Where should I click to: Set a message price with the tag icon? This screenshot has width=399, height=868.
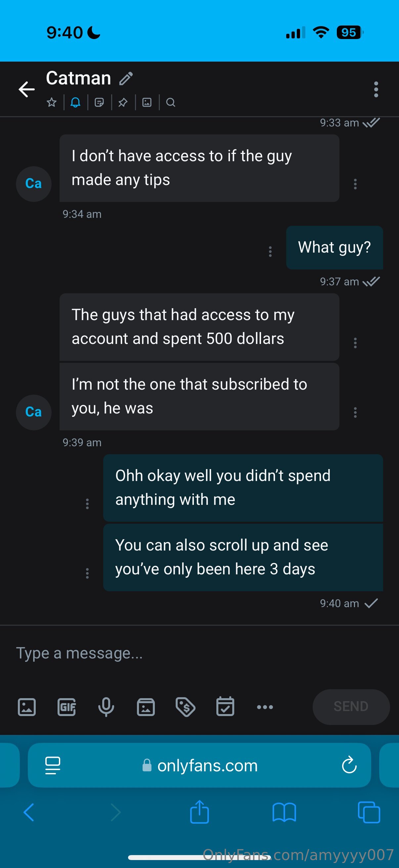(x=186, y=706)
